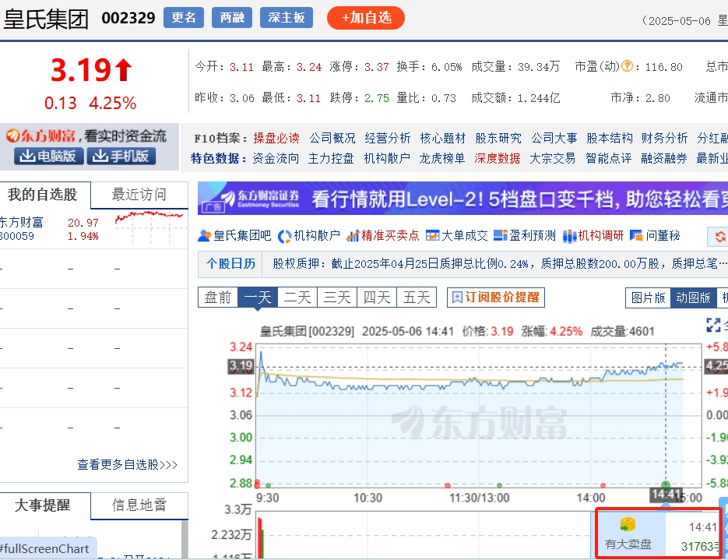The image size is (728, 560).
Task: Switch to 信息地雷 tab
Action: click(x=139, y=505)
